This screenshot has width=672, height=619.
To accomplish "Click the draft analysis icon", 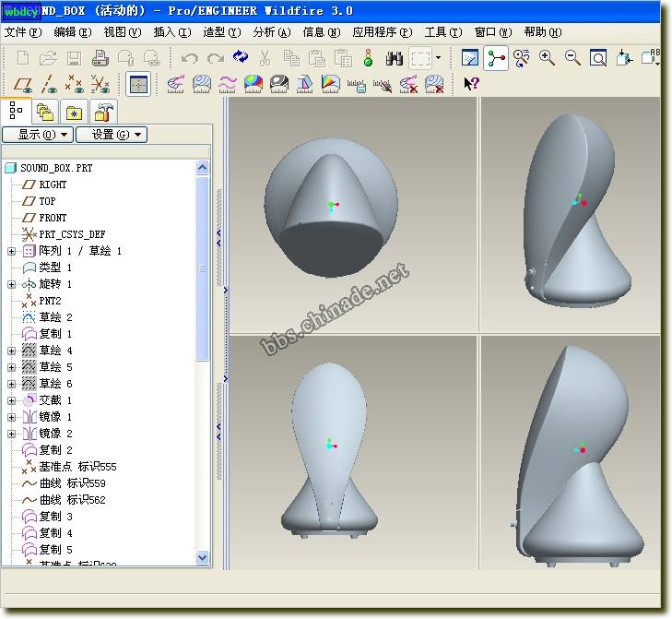I will pyautogui.click(x=305, y=84).
